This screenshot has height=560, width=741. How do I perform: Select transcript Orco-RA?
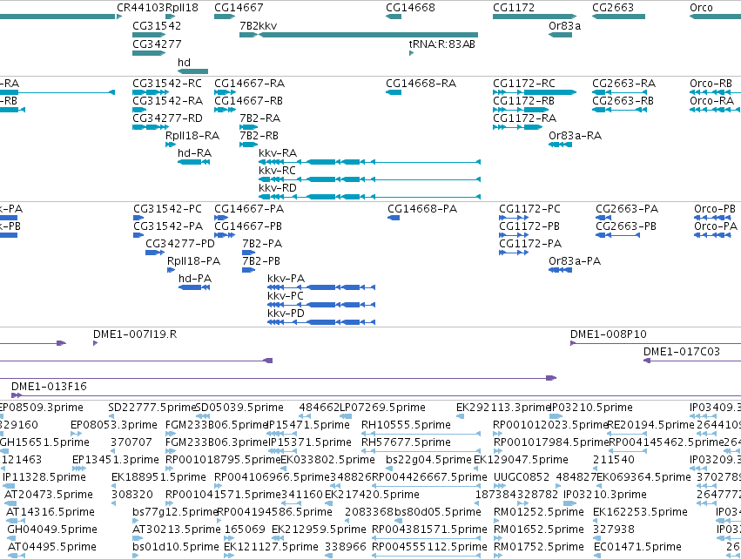tap(711, 101)
